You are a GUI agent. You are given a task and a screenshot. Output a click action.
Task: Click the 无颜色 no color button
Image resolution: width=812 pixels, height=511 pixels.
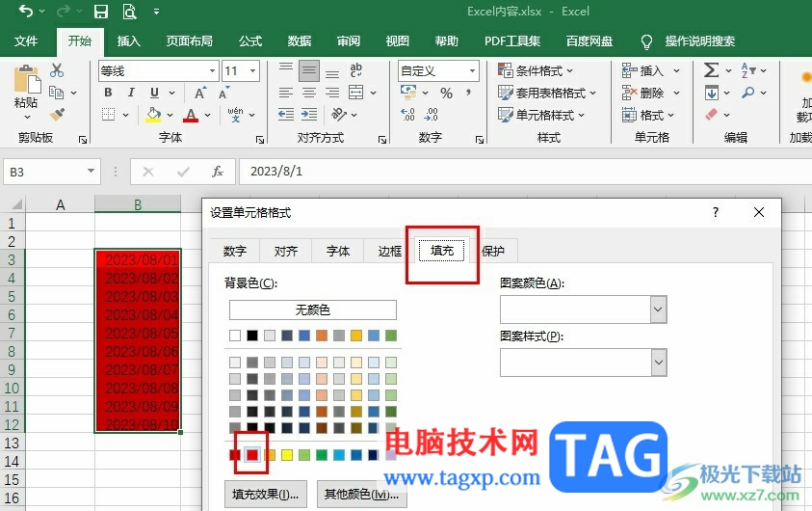pyautogui.click(x=313, y=309)
